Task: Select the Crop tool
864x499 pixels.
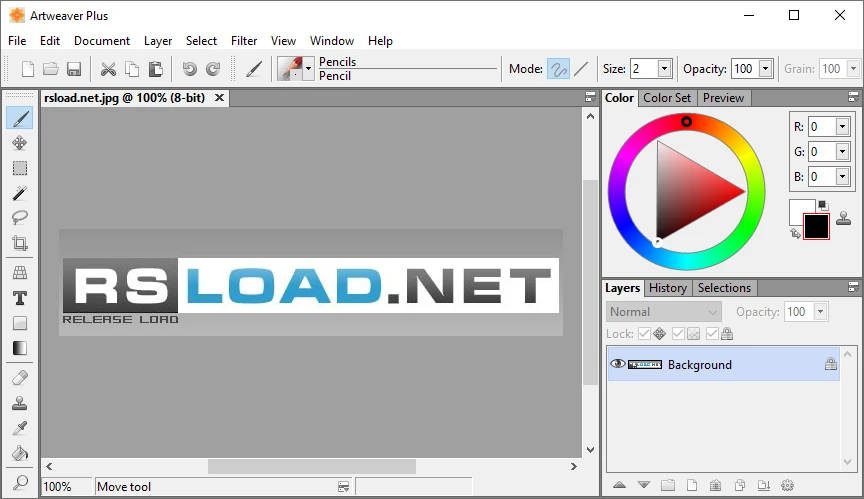Action: pyautogui.click(x=19, y=243)
